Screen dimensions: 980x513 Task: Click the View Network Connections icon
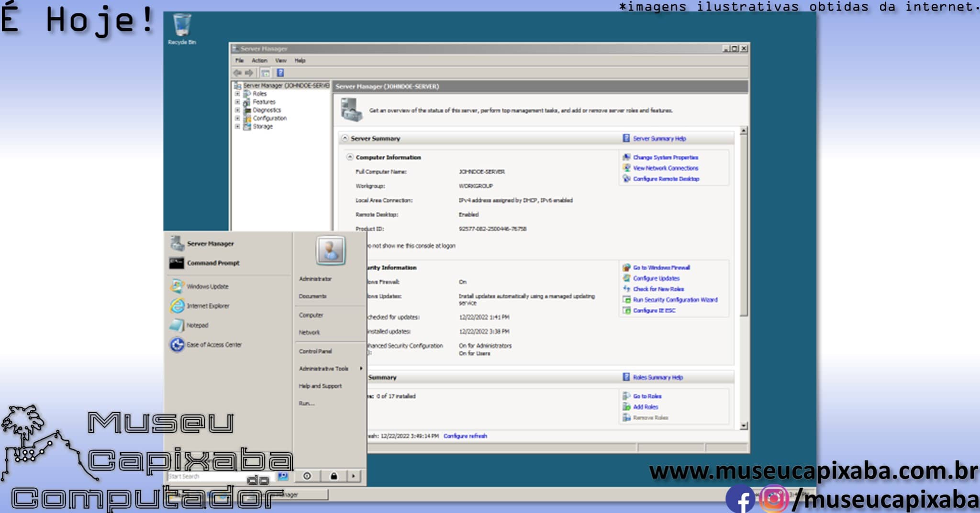pyautogui.click(x=626, y=168)
